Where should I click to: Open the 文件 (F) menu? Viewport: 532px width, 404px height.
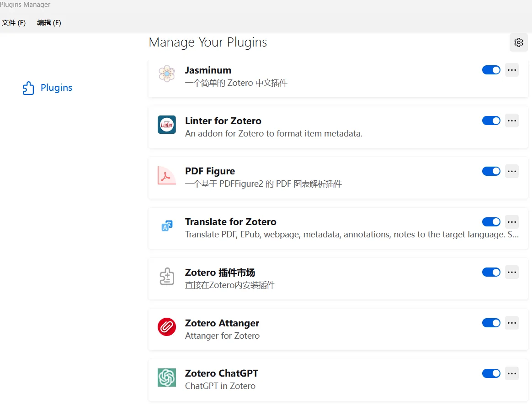(x=14, y=23)
